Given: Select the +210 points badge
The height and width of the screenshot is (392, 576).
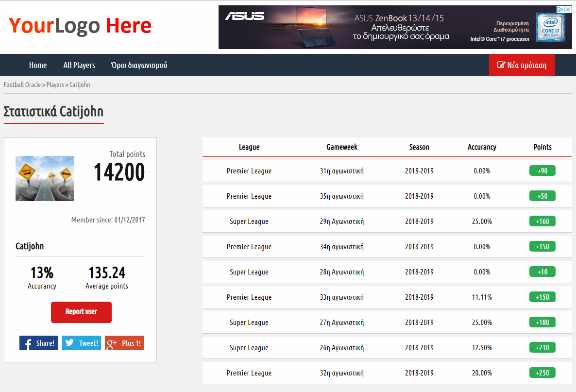Looking at the screenshot, I should [x=542, y=348].
